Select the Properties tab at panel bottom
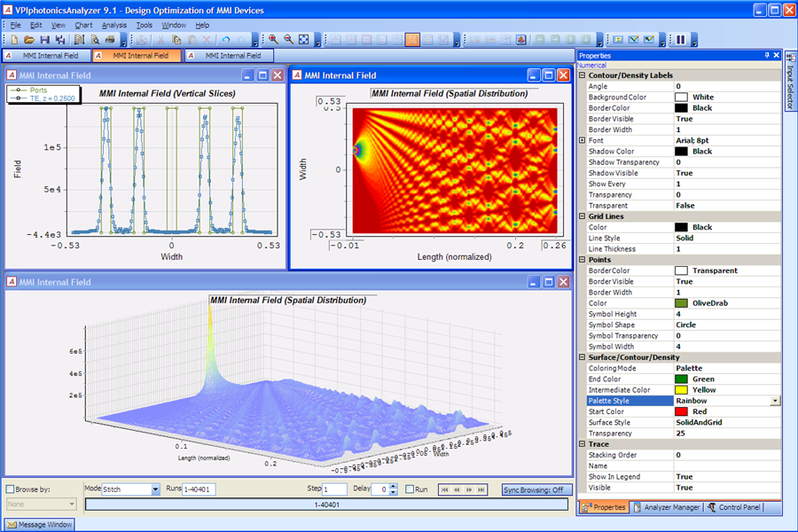Viewport: 798px width, 532px height. [604, 507]
